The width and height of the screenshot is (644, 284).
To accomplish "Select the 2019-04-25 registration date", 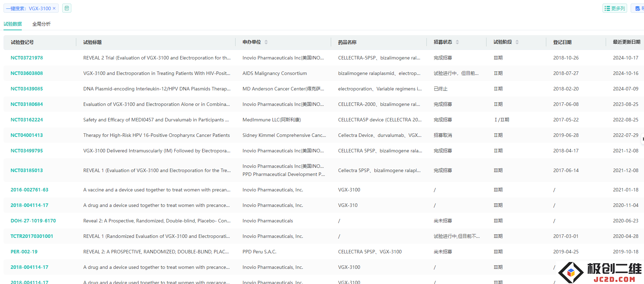I will [566, 252].
